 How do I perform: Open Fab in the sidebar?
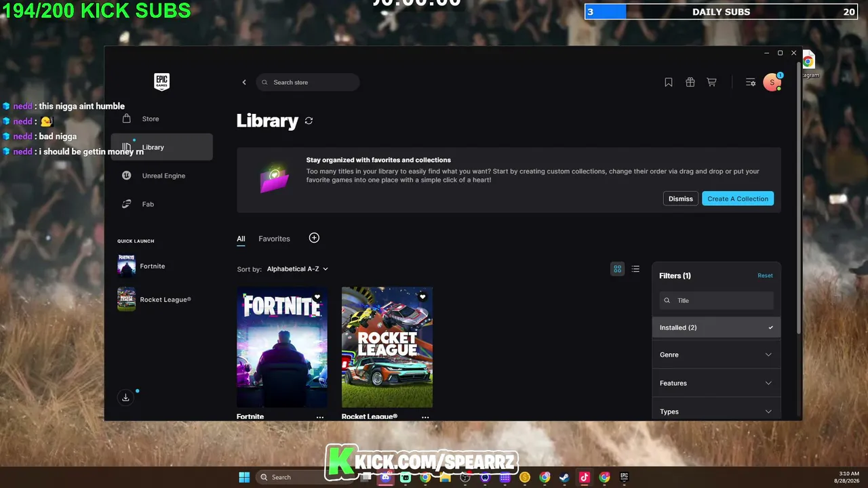pyautogui.click(x=161, y=204)
